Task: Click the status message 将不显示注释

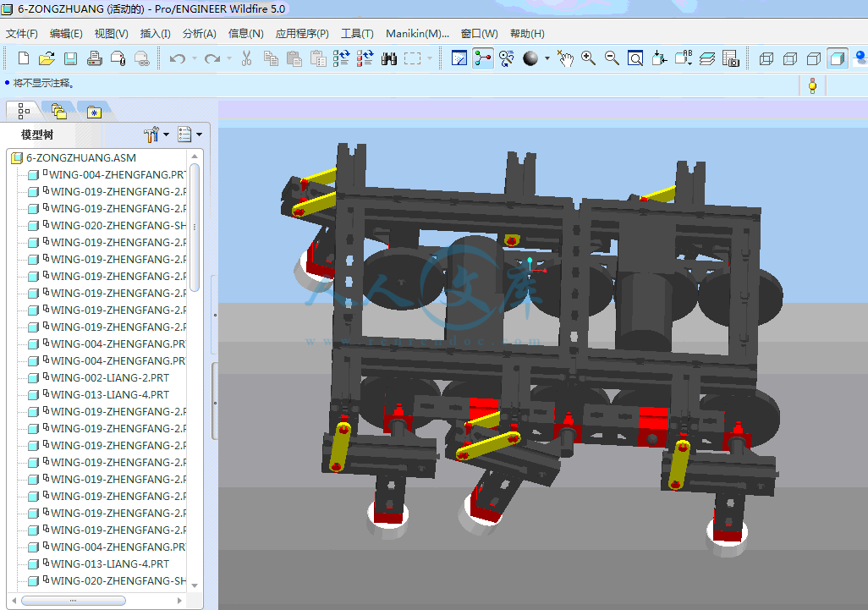Action: point(43,83)
